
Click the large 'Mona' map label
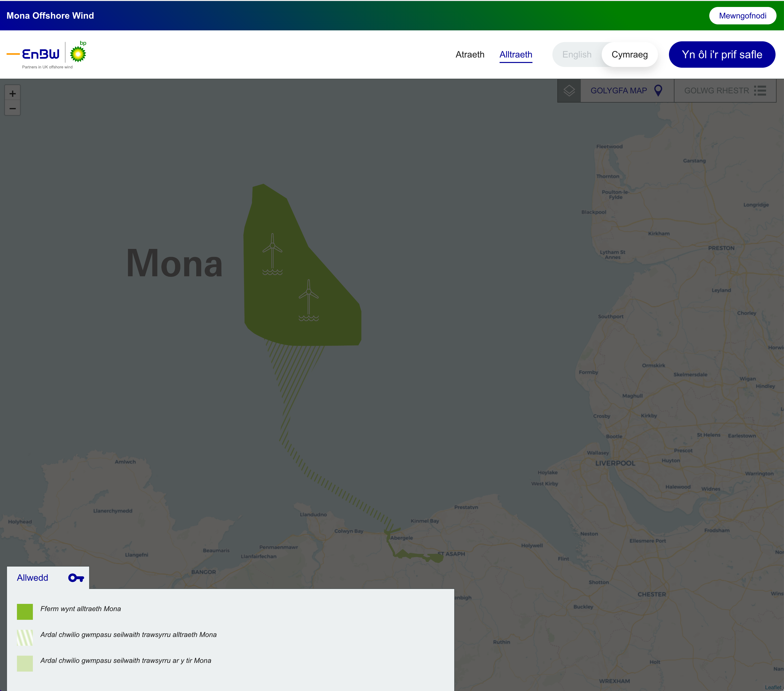click(x=175, y=263)
